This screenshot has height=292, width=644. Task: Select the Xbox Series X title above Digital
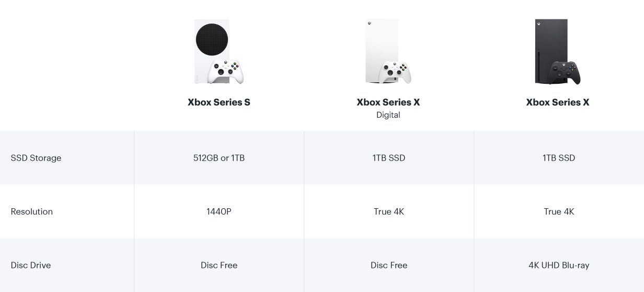pyautogui.click(x=388, y=103)
